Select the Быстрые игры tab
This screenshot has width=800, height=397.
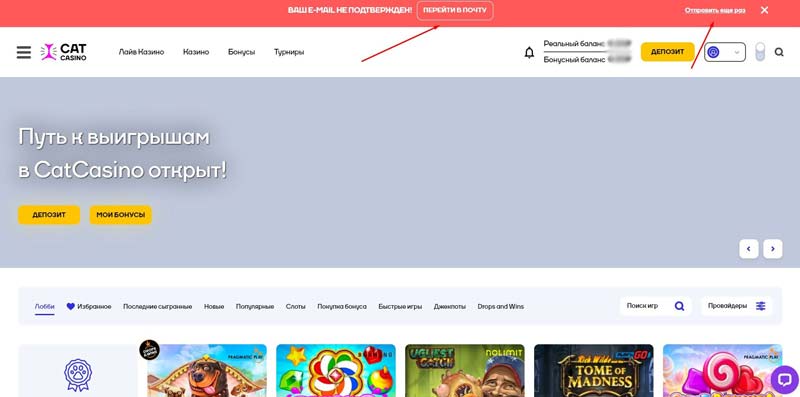click(x=400, y=307)
